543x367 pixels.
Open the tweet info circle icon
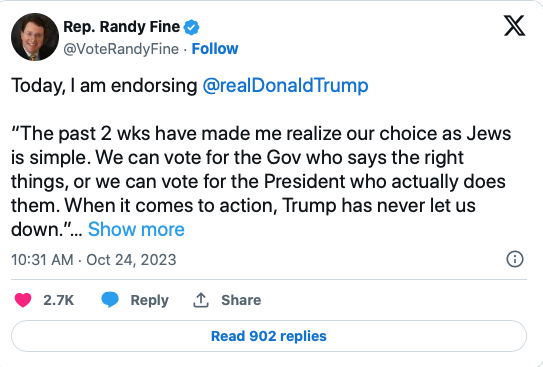click(x=515, y=259)
